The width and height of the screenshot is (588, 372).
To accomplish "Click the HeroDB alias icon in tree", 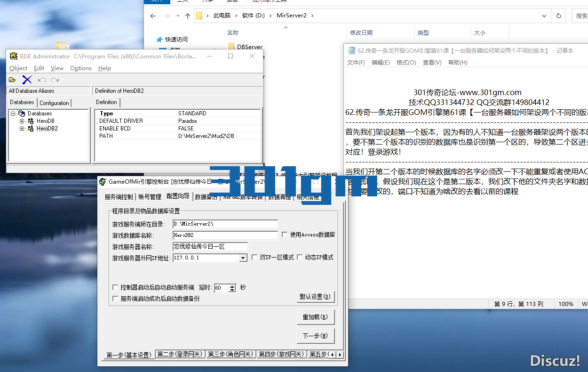I will pyautogui.click(x=31, y=121).
